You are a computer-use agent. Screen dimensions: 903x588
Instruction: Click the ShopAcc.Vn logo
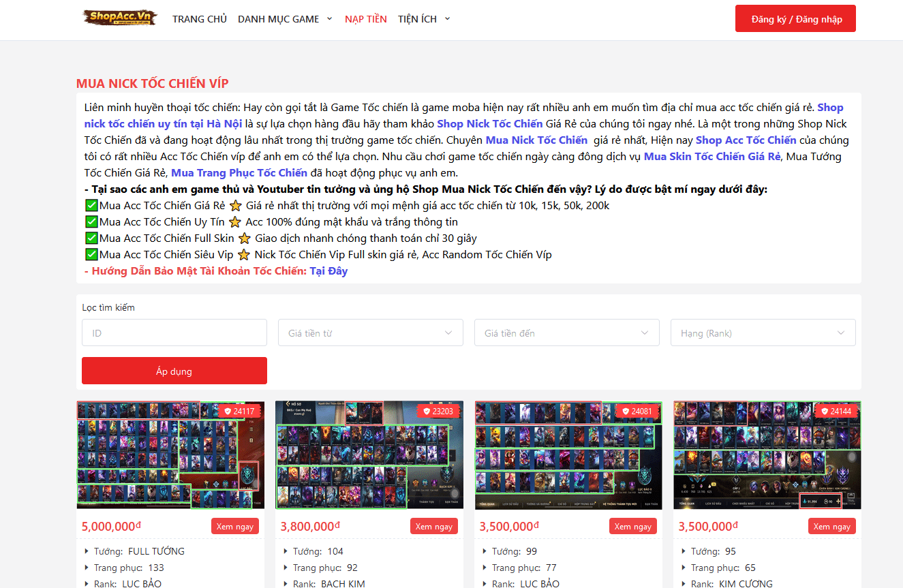120,18
